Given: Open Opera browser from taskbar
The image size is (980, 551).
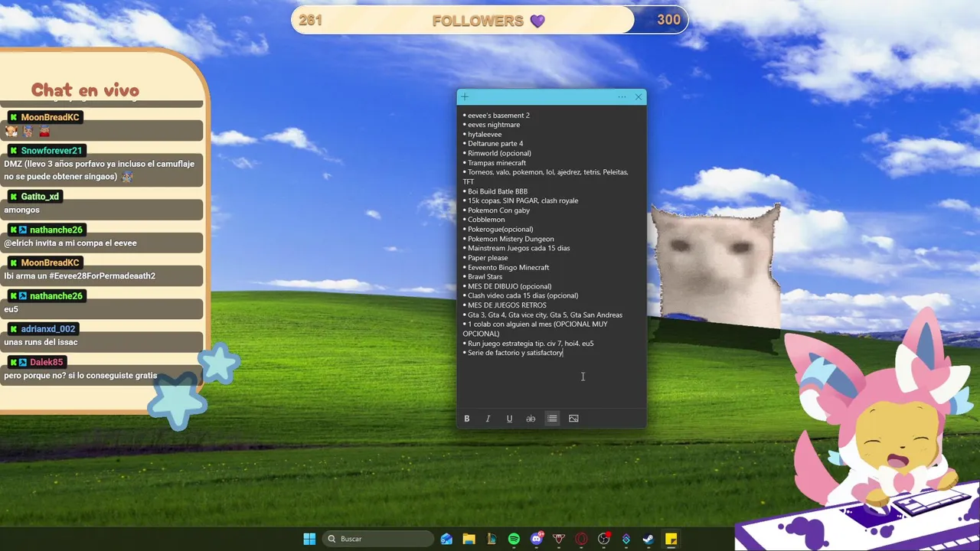Looking at the screenshot, I should tap(581, 539).
